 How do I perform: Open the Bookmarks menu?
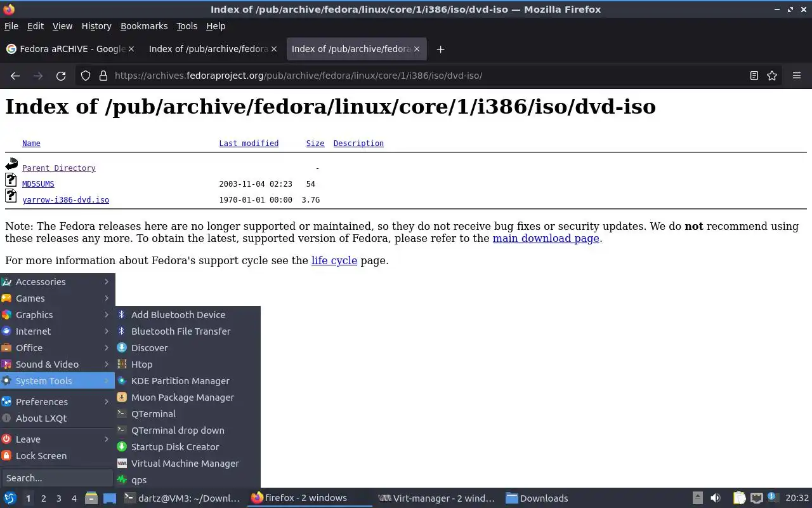(x=144, y=26)
